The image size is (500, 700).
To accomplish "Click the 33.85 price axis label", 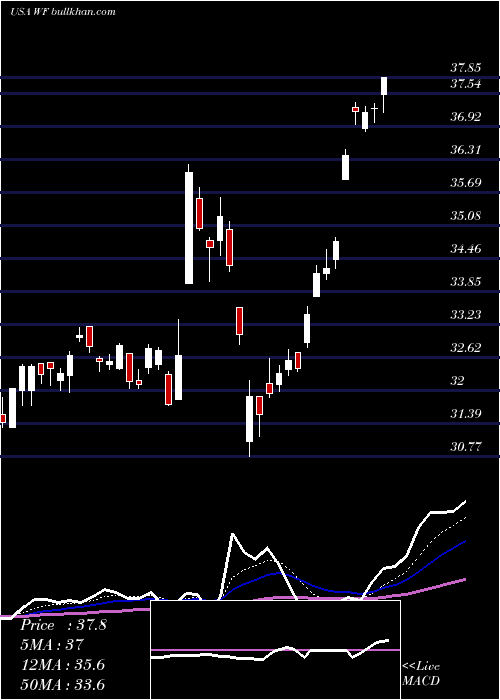I will coord(465,282).
